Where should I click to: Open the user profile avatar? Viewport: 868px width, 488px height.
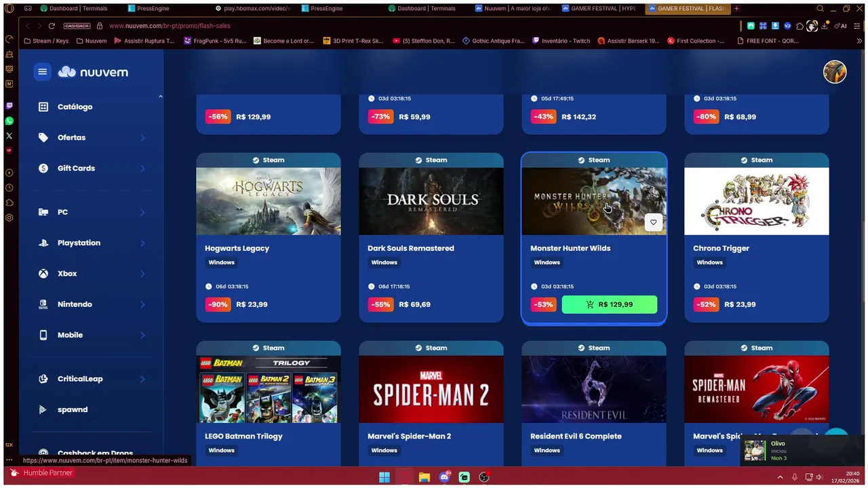click(x=835, y=72)
